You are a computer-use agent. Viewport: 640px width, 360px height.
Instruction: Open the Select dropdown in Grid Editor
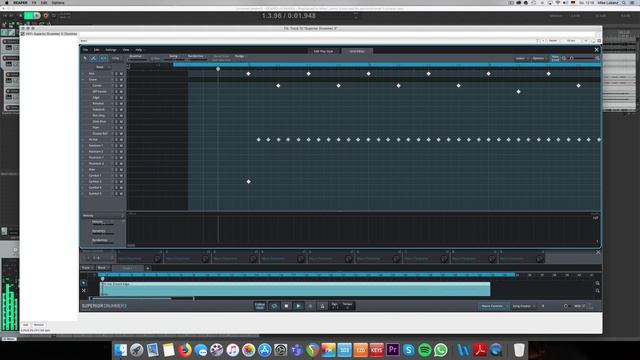521,58
